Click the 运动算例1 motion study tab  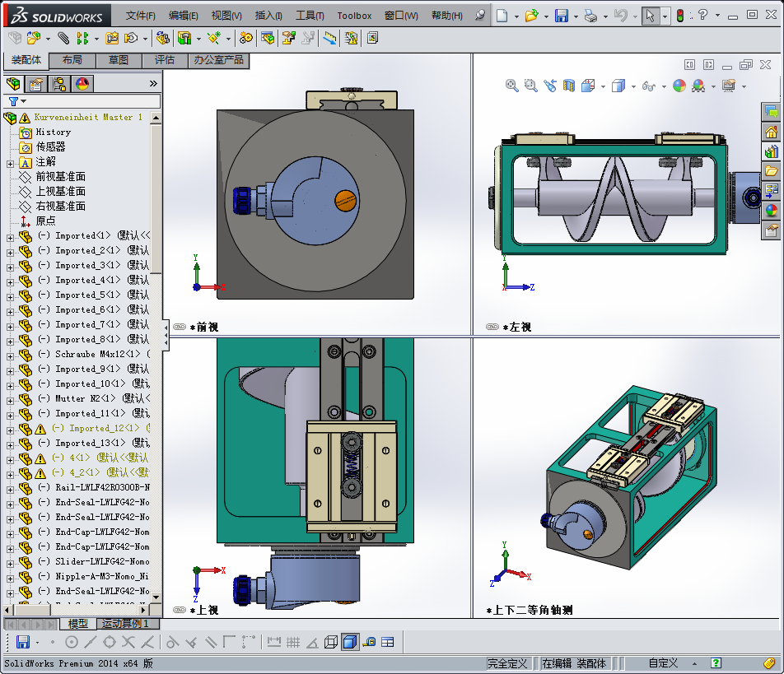pos(125,624)
